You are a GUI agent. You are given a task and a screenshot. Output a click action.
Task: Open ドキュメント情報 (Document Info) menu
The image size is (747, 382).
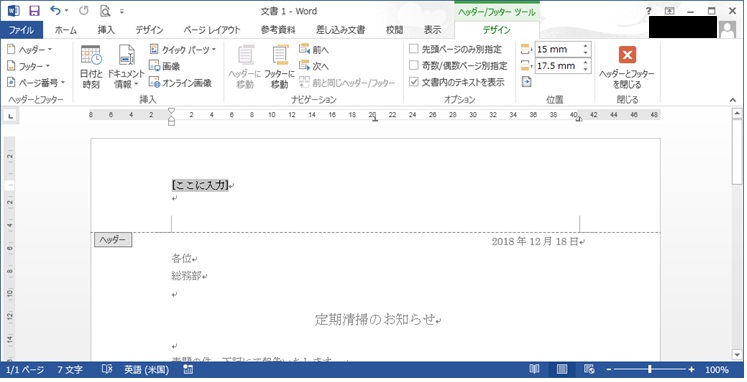tap(126, 67)
